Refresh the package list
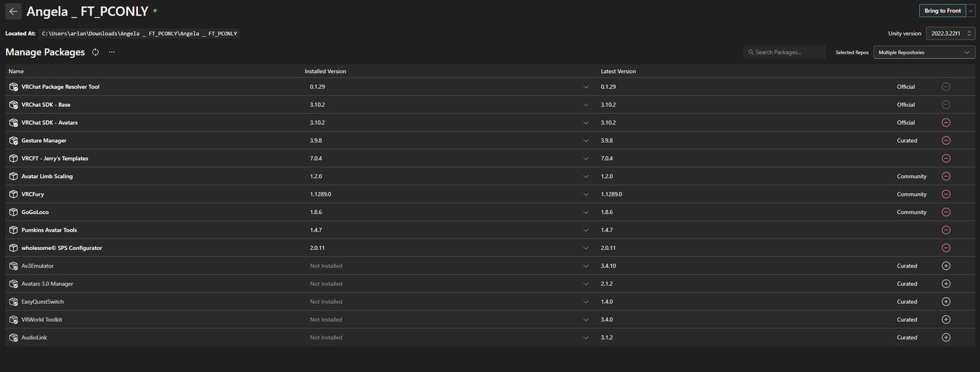 pyautogui.click(x=95, y=52)
